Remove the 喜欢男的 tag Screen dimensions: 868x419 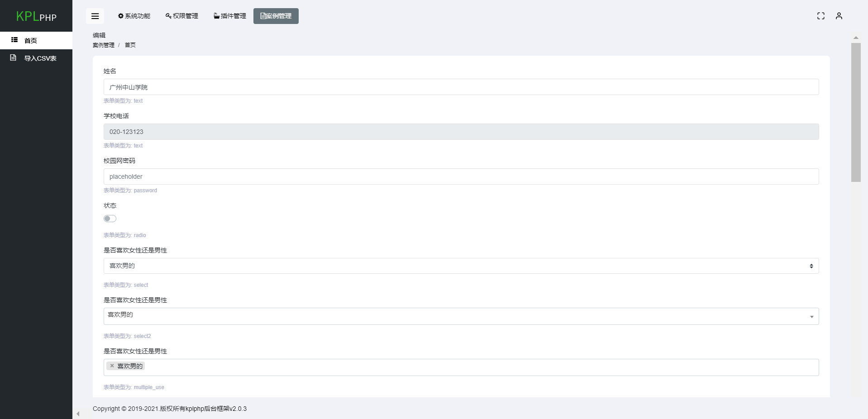click(x=112, y=366)
